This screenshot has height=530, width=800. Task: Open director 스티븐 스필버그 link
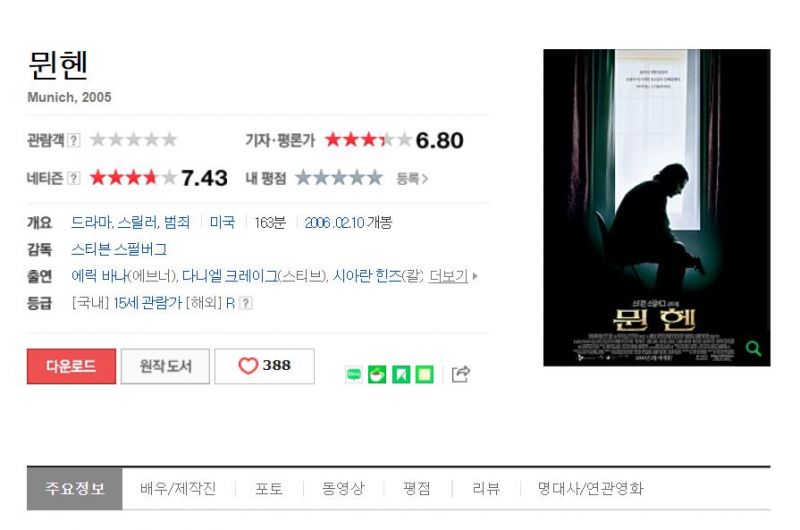(x=119, y=249)
